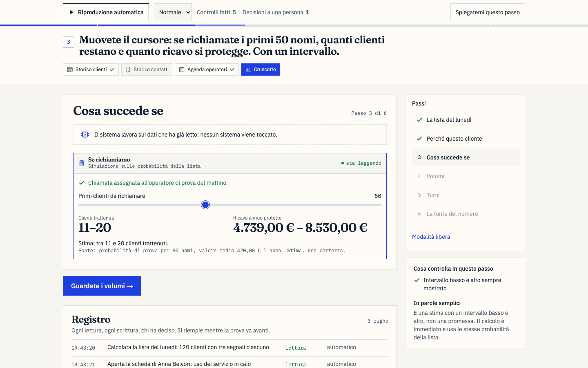
Task: Click the calendar icon beside Agenda operatori
Action: 182,70
